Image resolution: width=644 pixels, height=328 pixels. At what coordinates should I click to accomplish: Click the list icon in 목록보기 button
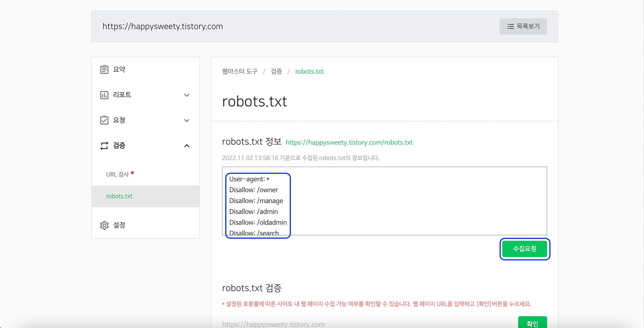[510, 26]
